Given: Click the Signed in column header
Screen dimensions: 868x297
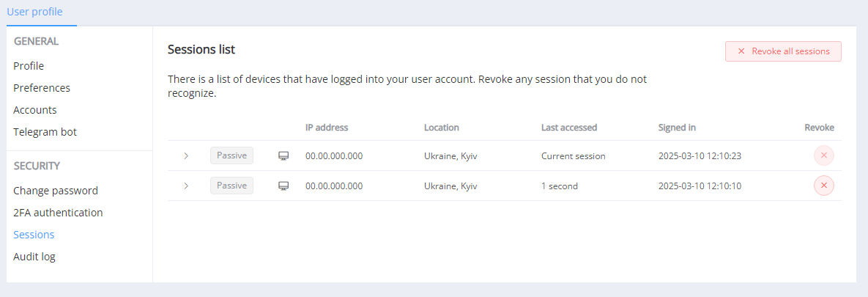Looking at the screenshot, I should [677, 128].
